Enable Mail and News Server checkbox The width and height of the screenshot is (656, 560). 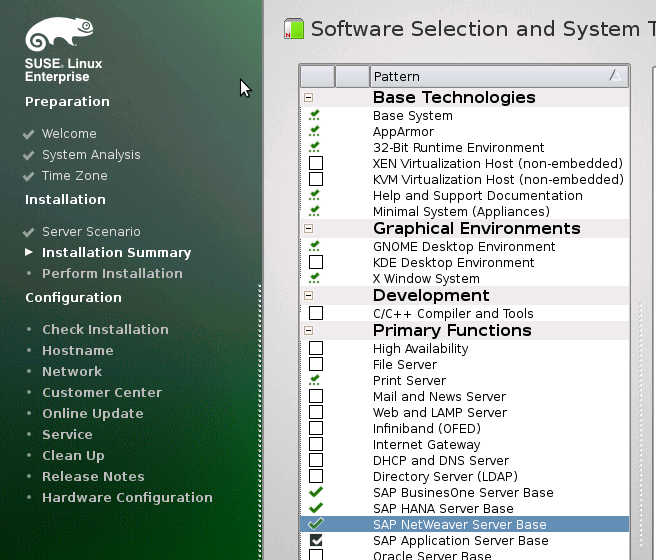[x=316, y=396]
